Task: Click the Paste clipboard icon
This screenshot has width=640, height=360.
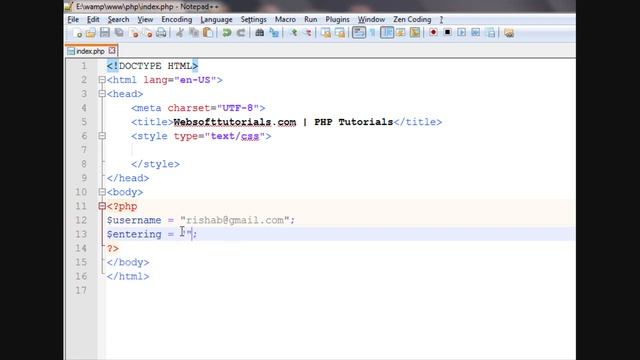Action: 208,33
